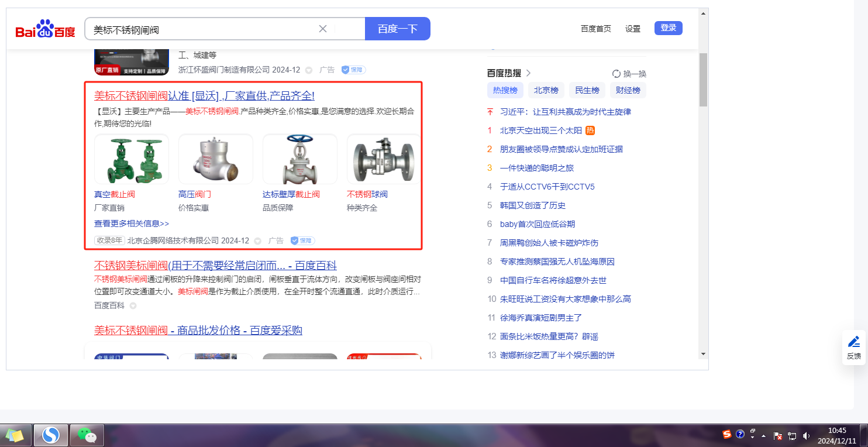
Task: Open hot search 周黑鸭创始人被卡磁炉炸伤
Action: (x=549, y=243)
